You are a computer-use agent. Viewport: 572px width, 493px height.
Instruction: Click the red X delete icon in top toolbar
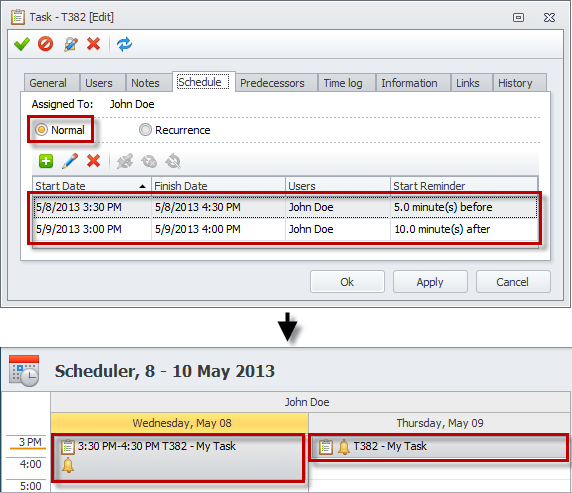tap(94, 44)
